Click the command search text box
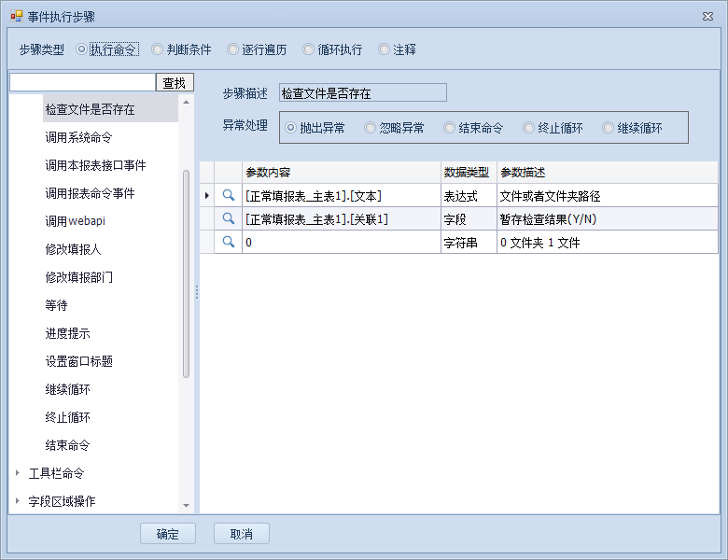The image size is (728, 560). (82, 83)
